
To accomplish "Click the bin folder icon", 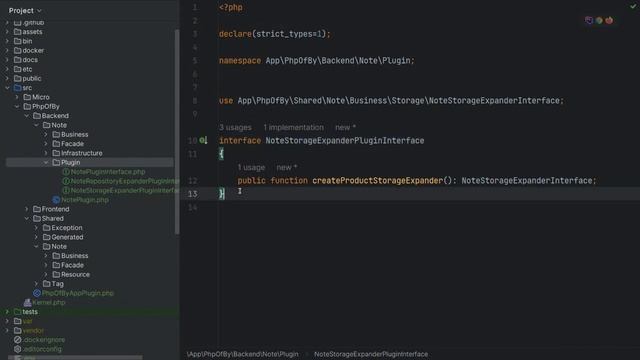I will 18,41.
